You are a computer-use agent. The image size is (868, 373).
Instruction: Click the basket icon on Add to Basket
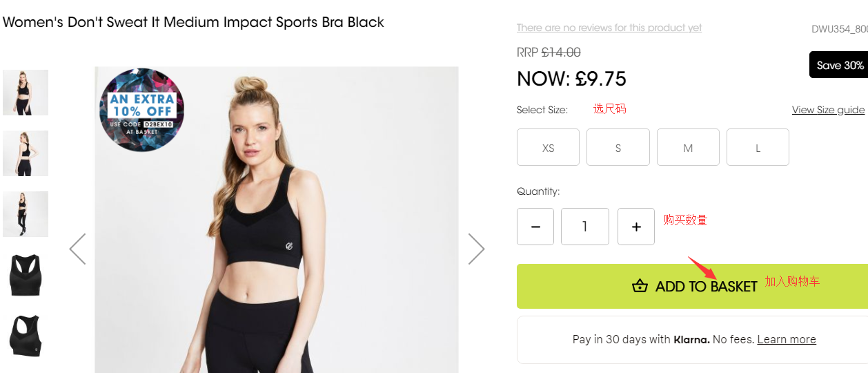point(640,287)
